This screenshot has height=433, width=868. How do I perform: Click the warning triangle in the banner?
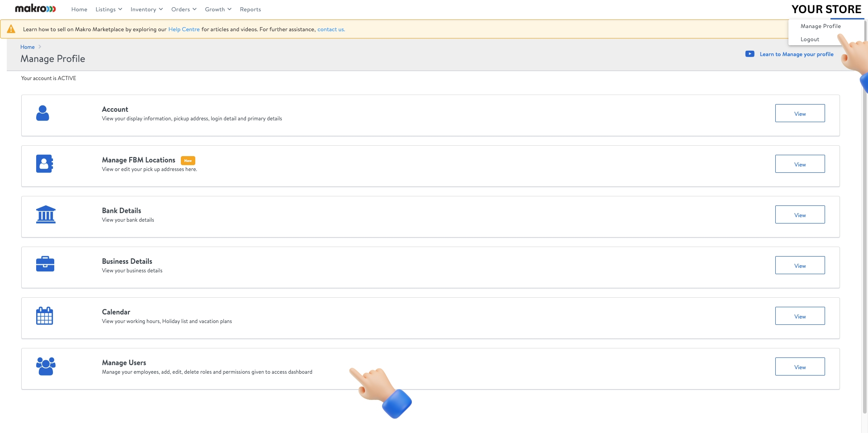(x=11, y=29)
